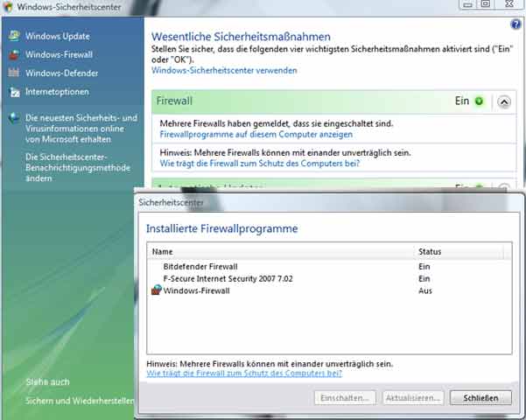Screen dimensions: 526x420
Task: Minimize the Windows-Sicherheitscenter window
Action: click(x=467, y=4)
